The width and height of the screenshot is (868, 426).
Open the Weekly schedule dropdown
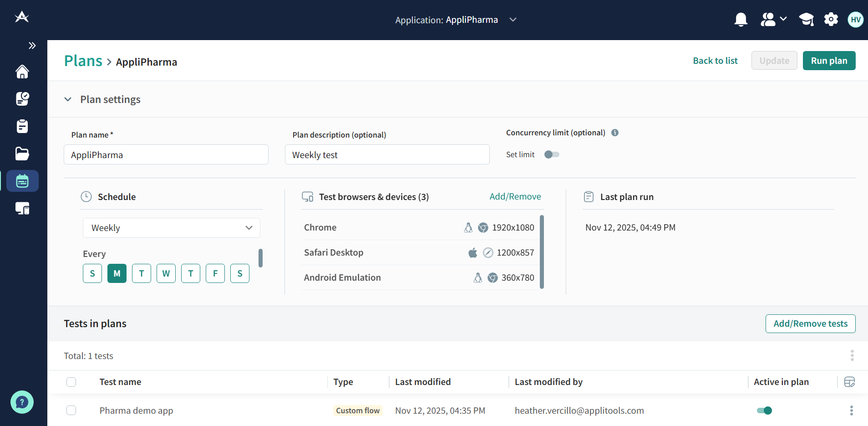pyautogui.click(x=171, y=228)
